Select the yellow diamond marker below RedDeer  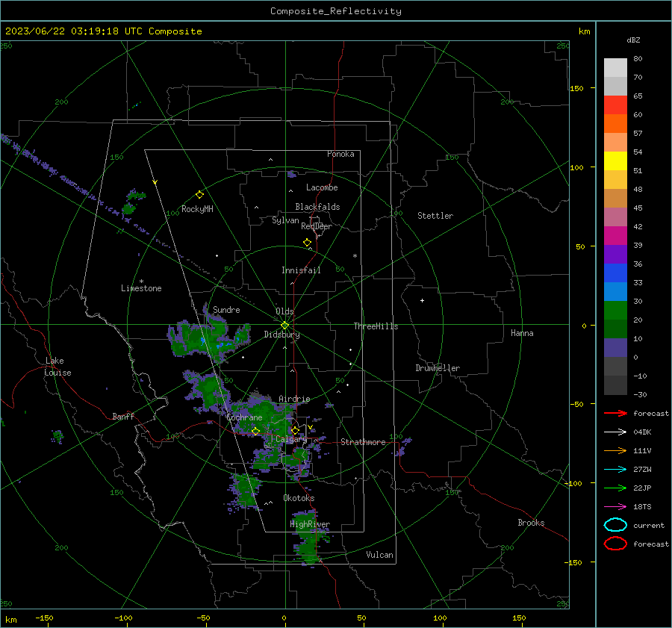pos(307,243)
